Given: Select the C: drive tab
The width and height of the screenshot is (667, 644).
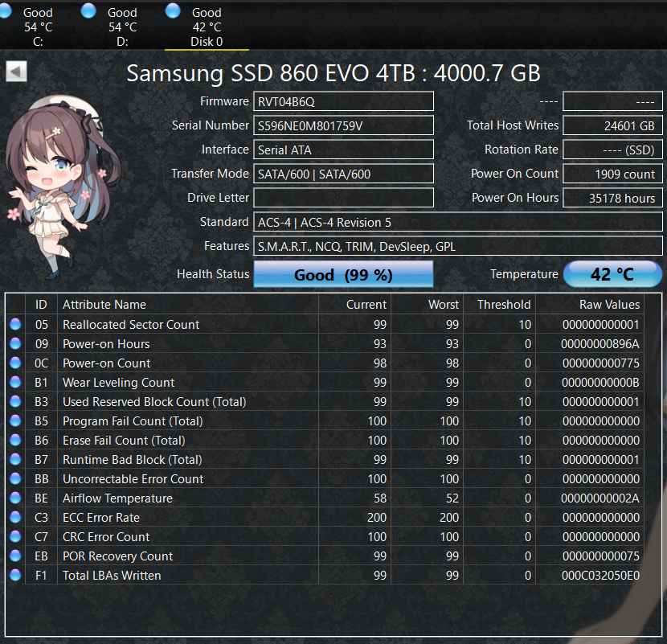Looking at the screenshot, I should click(39, 27).
